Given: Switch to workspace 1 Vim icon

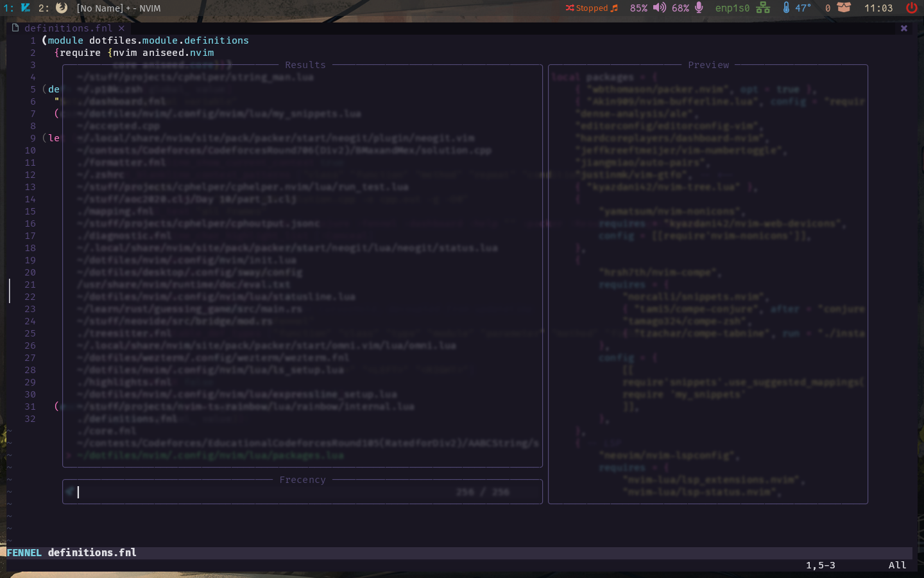Looking at the screenshot, I should (x=26, y=8).
